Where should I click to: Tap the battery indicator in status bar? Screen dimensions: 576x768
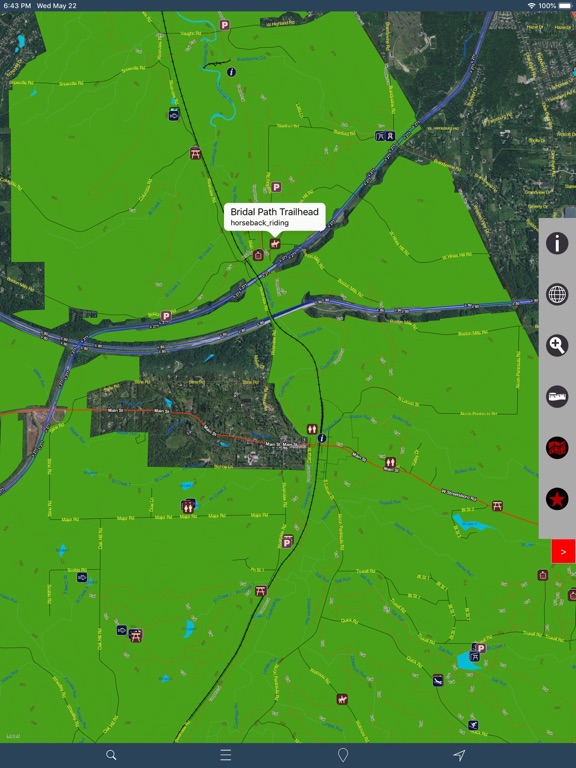pyautogui.click(x=565, y=5)
